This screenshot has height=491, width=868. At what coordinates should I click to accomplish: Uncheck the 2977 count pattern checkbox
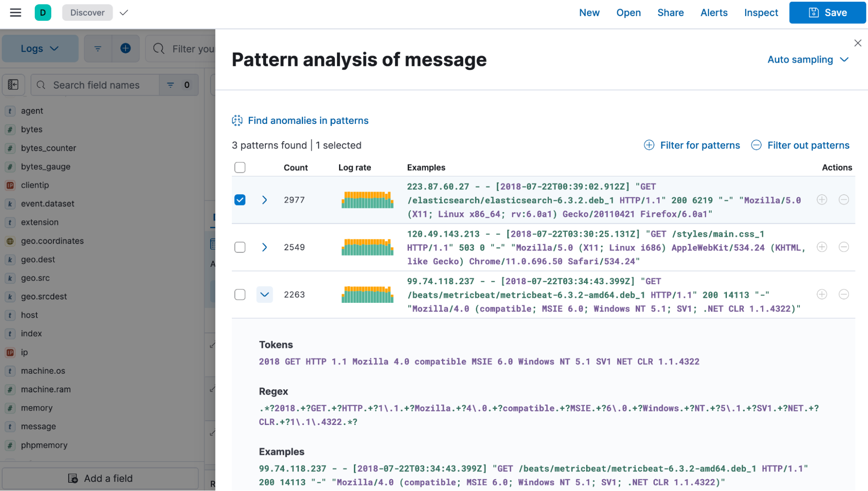[240, 200]
